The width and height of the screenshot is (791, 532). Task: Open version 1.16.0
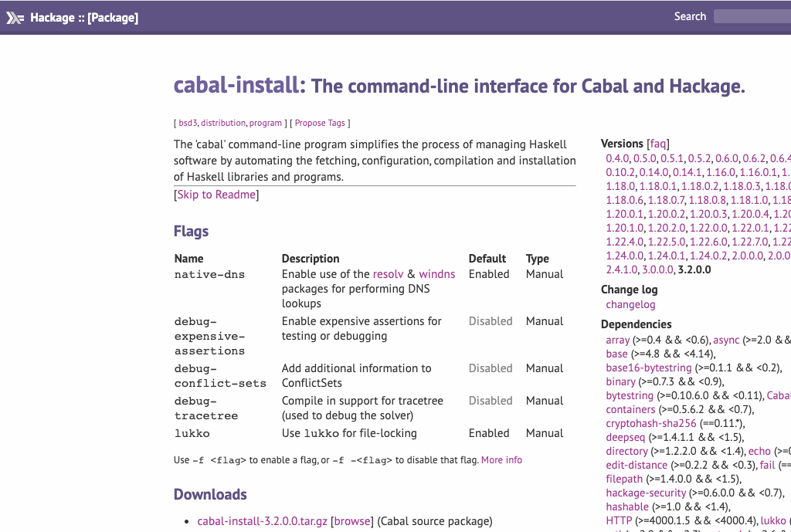click(x=721, y=172)
